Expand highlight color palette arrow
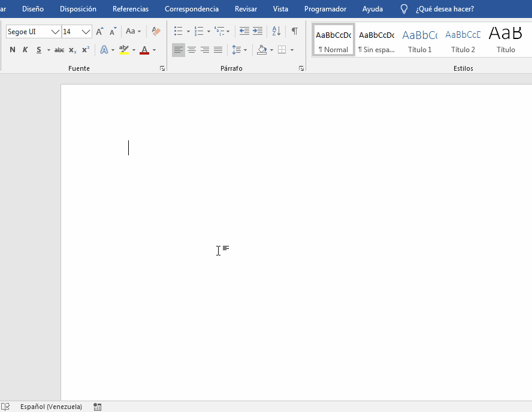The height and width of the screenshot is (412, 532). pyautogui.click(x=134, y=50)
